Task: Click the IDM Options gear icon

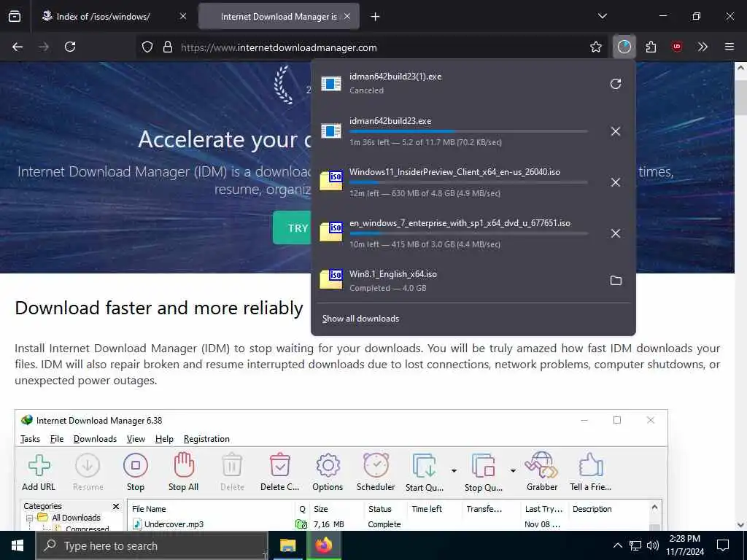Action: 328,472
